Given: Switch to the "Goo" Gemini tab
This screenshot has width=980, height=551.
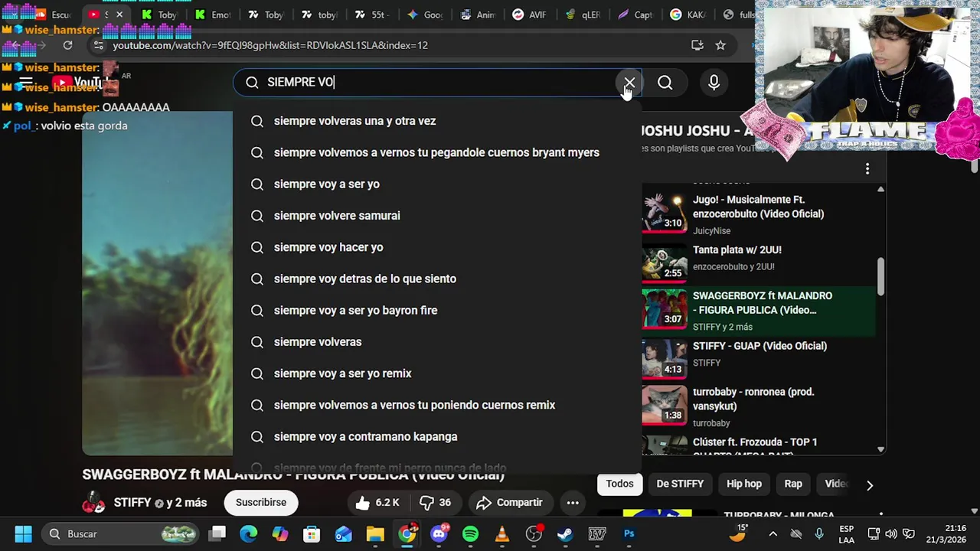Looking at the screenshot, I should (424, 15).
